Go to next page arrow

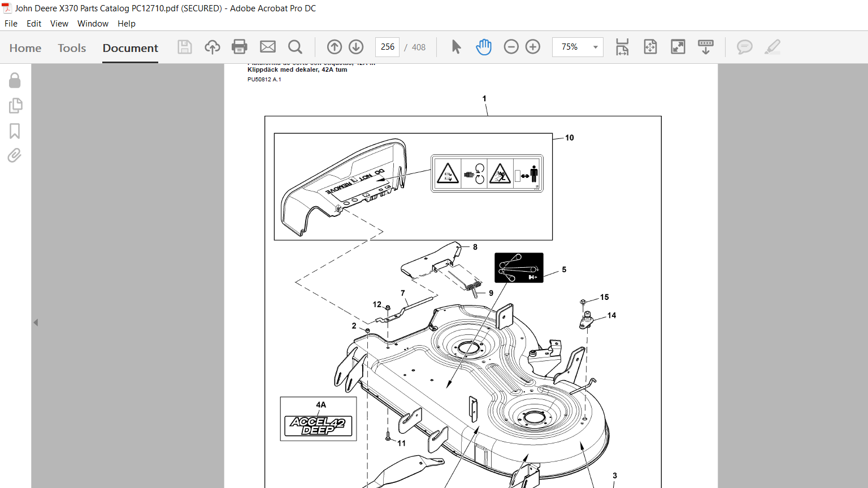(x=356, y=47)
